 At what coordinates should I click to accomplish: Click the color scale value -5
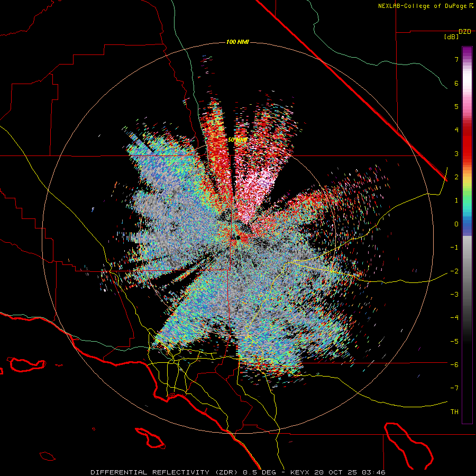tap(454, 341)
